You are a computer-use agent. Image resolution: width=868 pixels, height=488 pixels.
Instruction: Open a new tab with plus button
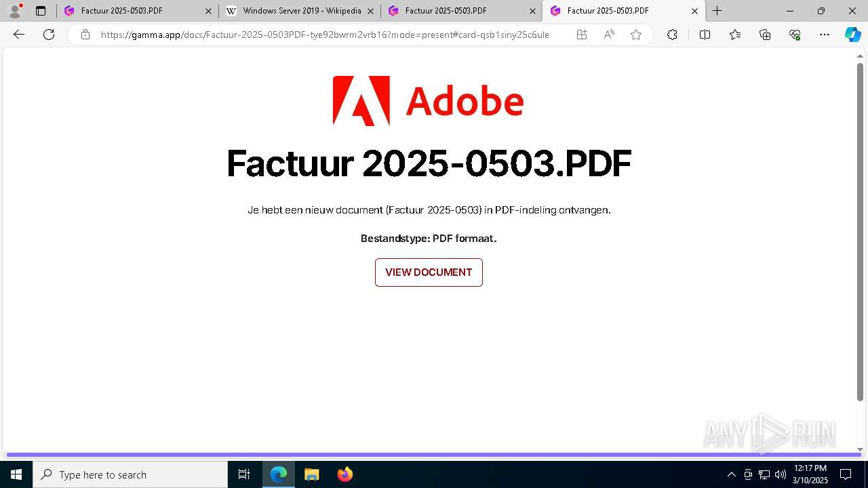point(717,11)
